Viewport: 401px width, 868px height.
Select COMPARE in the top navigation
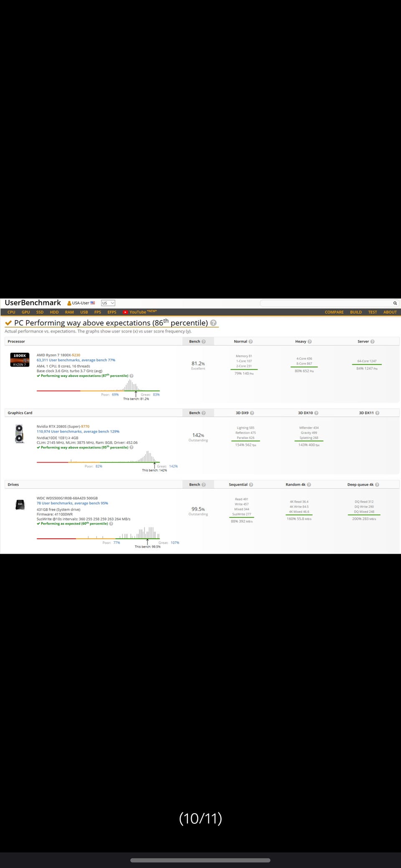tap(334, 312)
